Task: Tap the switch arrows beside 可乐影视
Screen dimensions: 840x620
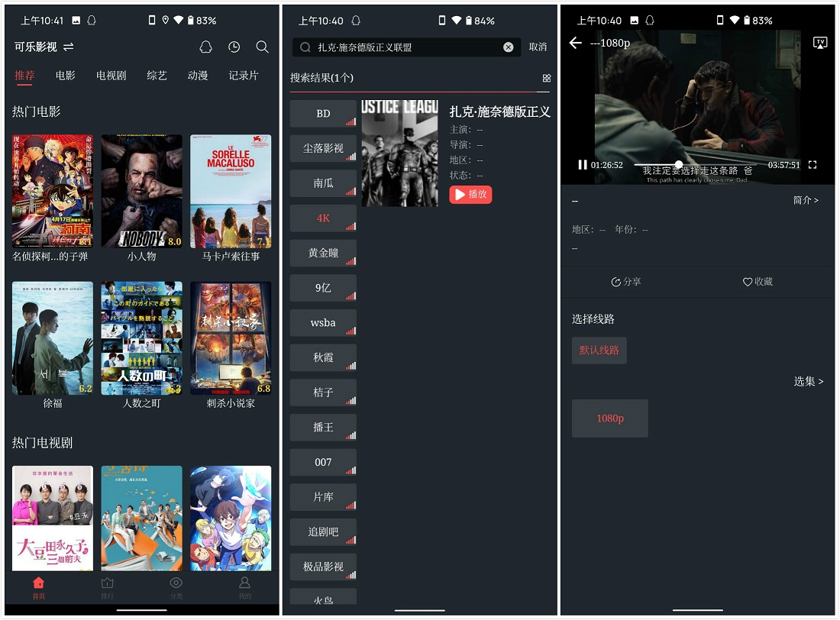Action: pyautogui.click(x=69, y=47)
